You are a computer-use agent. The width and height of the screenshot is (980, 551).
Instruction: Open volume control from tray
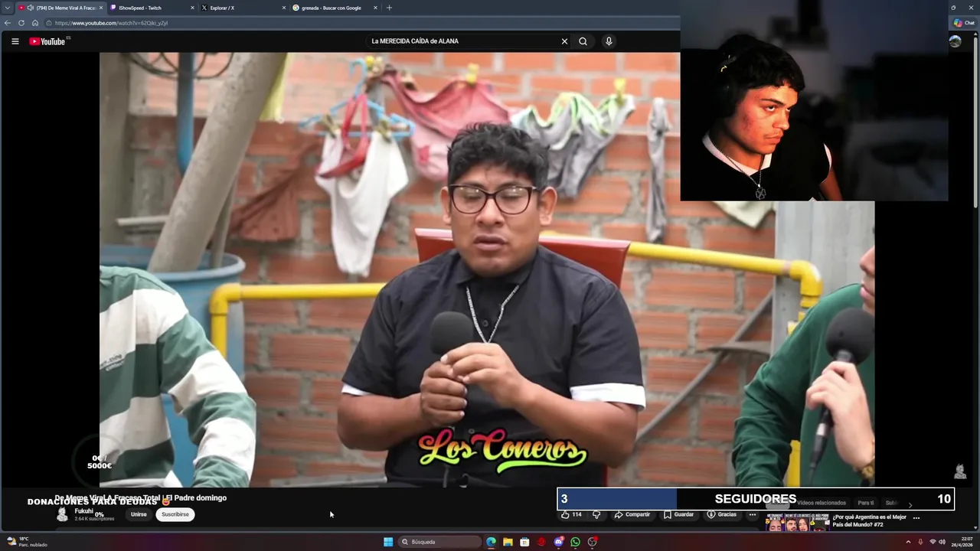coord(942,542)
